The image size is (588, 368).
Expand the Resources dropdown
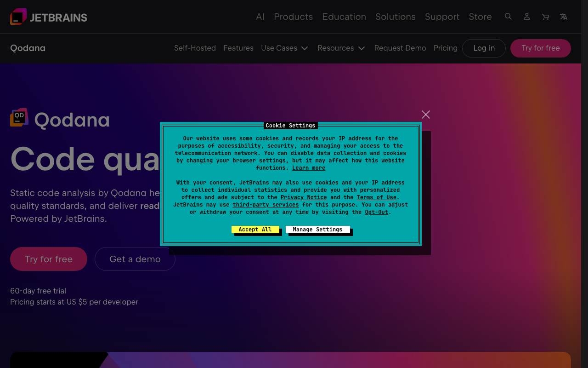341,48
